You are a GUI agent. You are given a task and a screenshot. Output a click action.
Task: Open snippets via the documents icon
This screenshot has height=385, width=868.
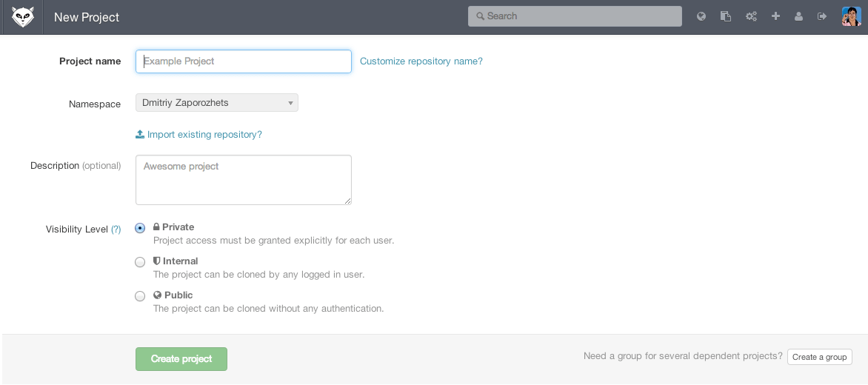(726, 16)
